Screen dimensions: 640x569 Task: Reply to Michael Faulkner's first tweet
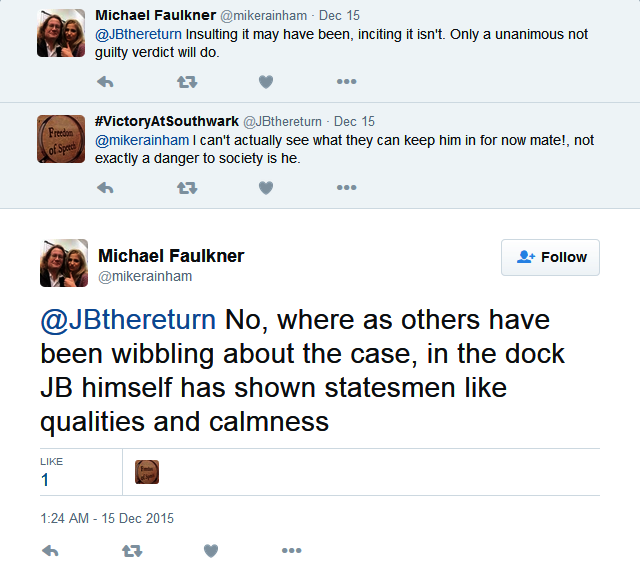105,82
